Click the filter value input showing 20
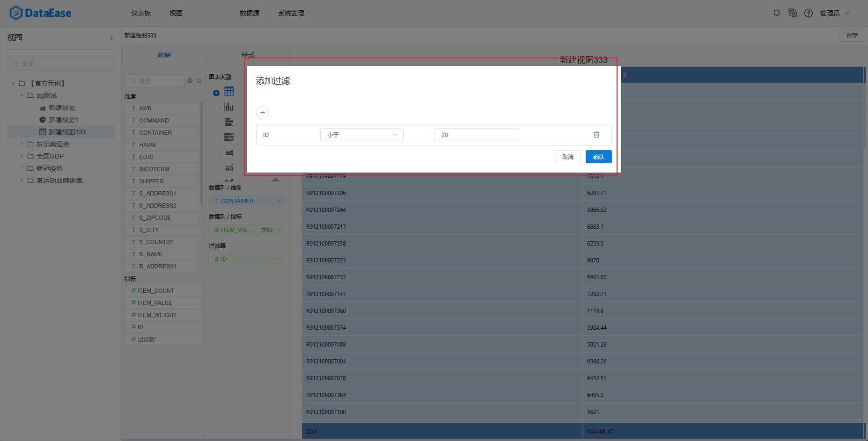 (476, 134)
